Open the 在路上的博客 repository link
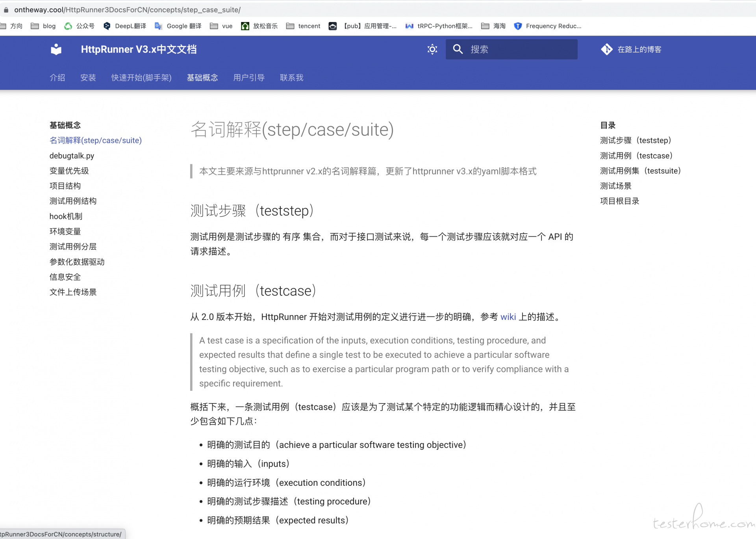This screenshot has width=756, height=539. point(631,49)
